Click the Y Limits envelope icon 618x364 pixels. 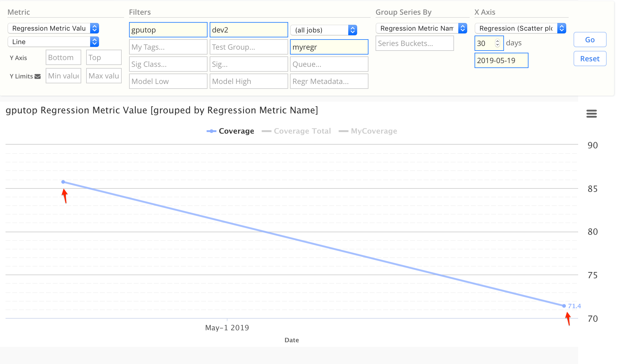pyautogui.click(x=38, y=76)
